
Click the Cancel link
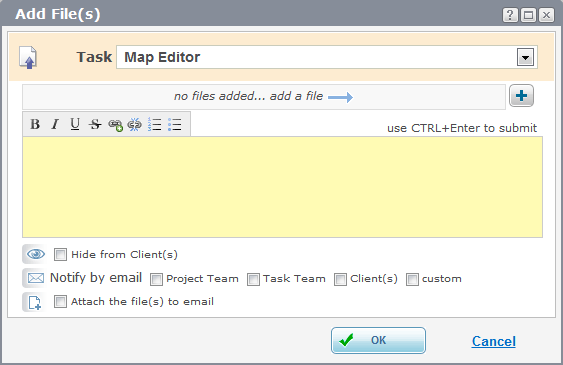coord(494,341)
